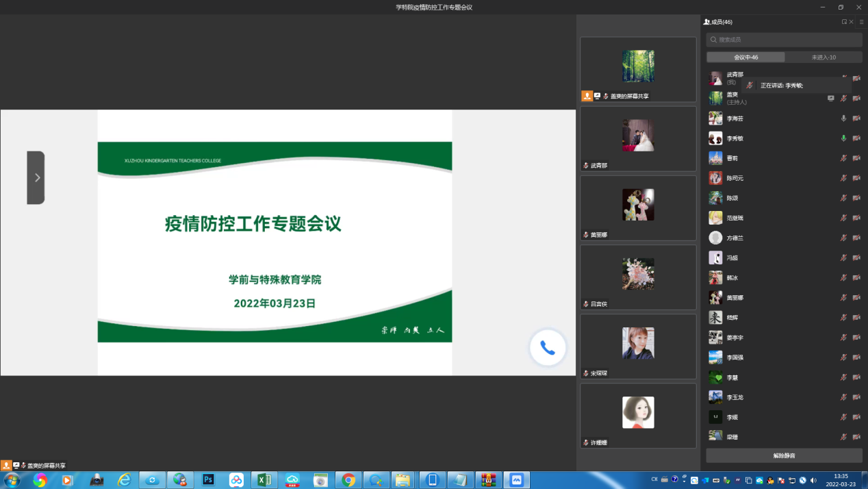The width and height of the screenshot is (868, 489).
Task: Toggle microphone icon for 李海芸
Action: click(843, 118)
